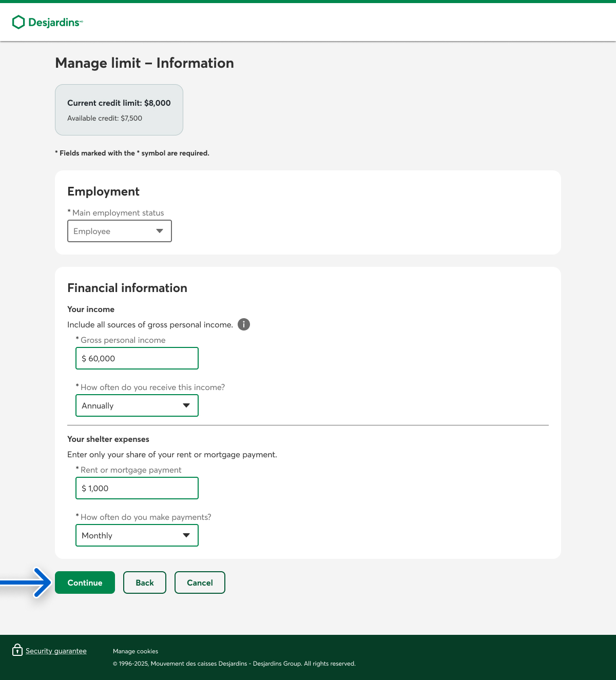Click the "Manage limit – Information" heading
The height and width of the screenshot is (680, 616).
point(144,63)
